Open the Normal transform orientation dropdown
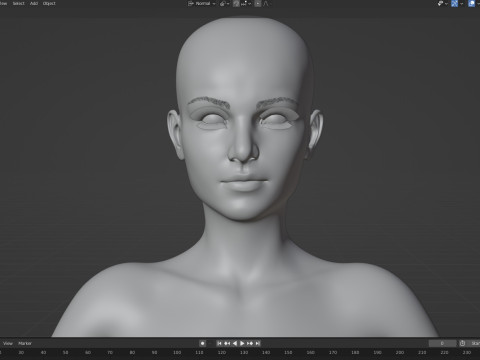480x360 pixels. [x=202, y=4]
